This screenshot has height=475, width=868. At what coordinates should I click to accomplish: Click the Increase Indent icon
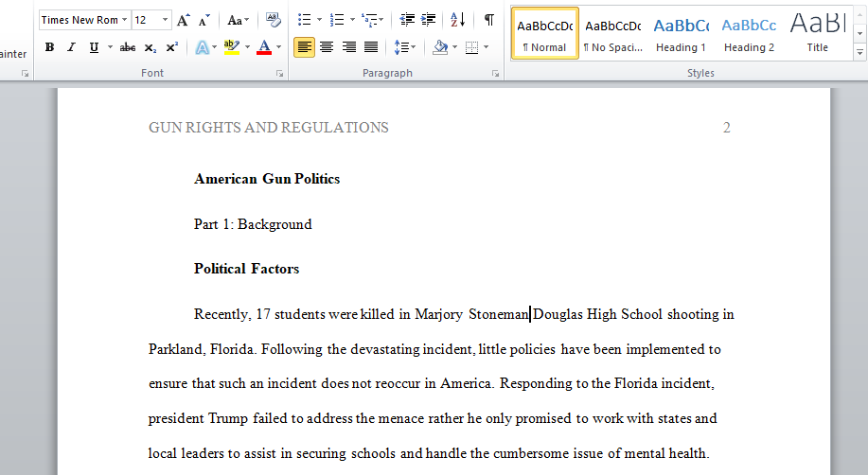(428, 21)
